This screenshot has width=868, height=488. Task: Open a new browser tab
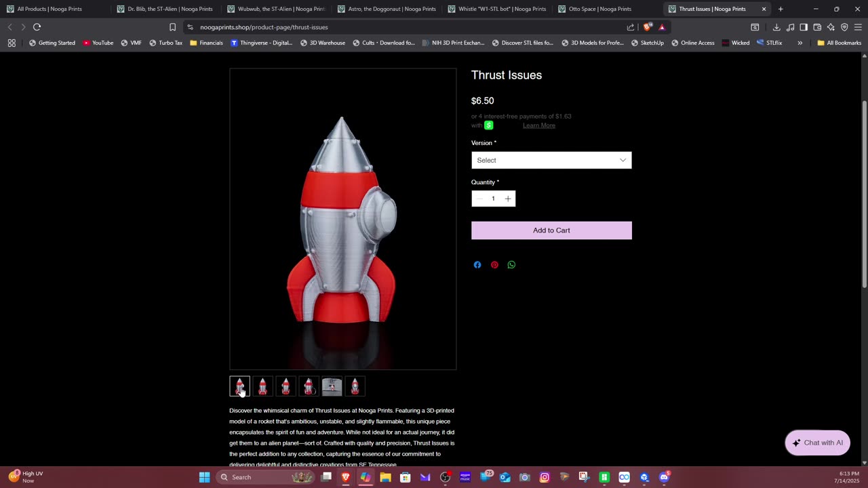point(781,9)
